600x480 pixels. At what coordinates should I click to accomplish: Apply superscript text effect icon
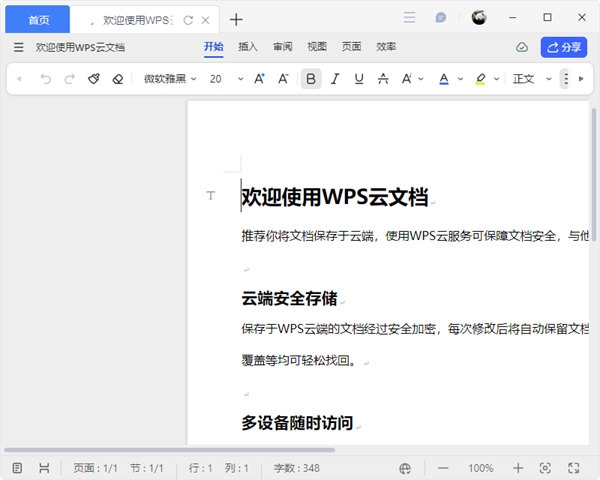[406, 79]
